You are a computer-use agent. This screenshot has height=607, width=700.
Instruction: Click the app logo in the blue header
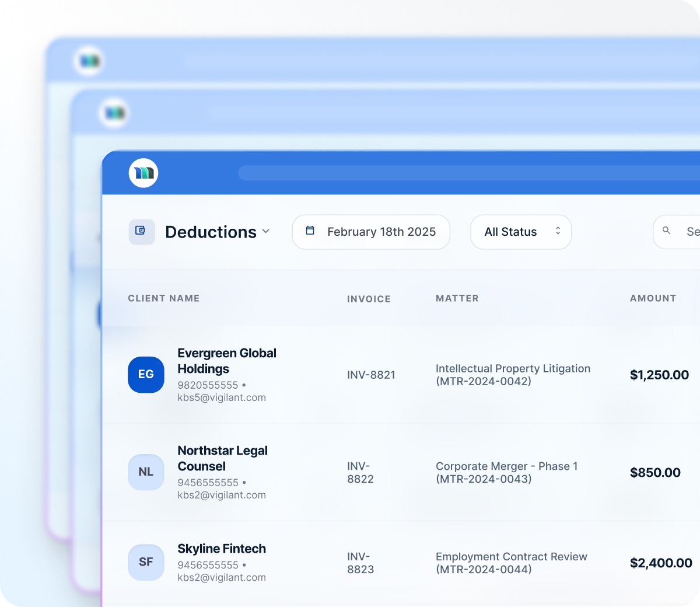(143, 173)
